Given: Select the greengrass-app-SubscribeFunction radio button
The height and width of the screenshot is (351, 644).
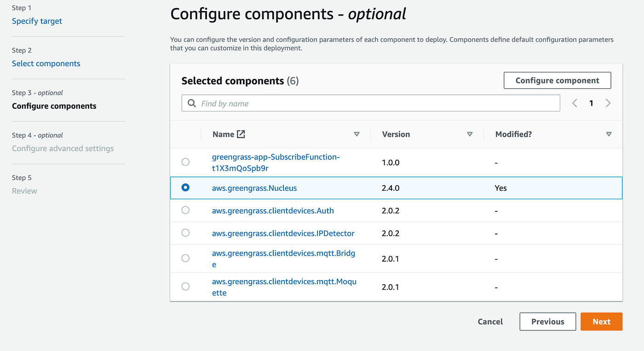Looking at the screenshot, I should click(x=185, y=162).
